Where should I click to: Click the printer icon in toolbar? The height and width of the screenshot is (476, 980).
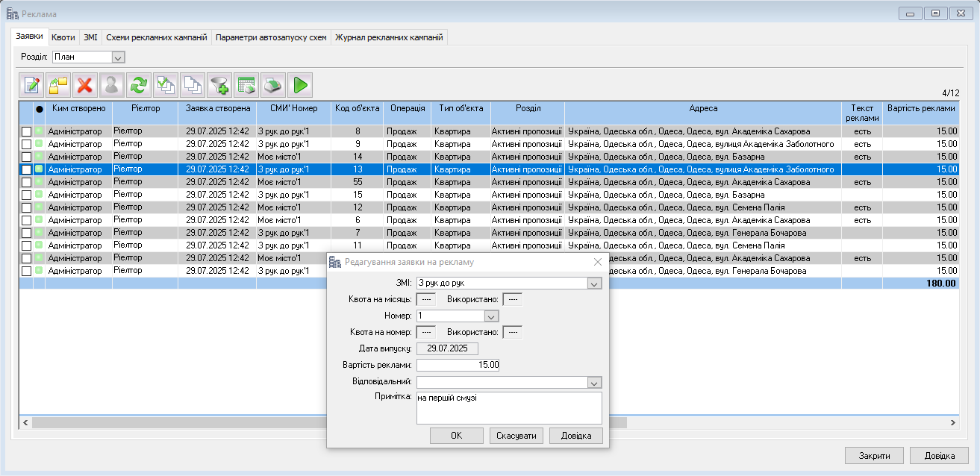tap(273, 85)
